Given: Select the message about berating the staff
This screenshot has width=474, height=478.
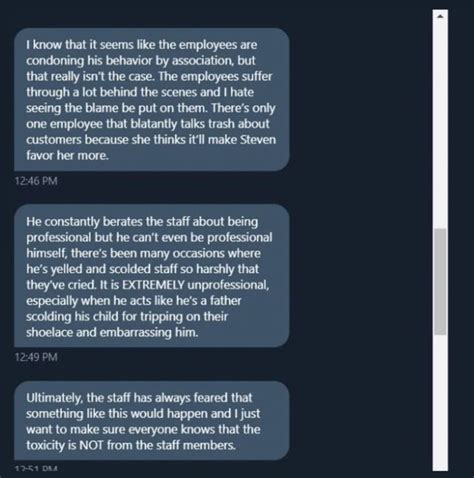Looking at the screenshot, I should pyautogui.click(x=152, y=276).
